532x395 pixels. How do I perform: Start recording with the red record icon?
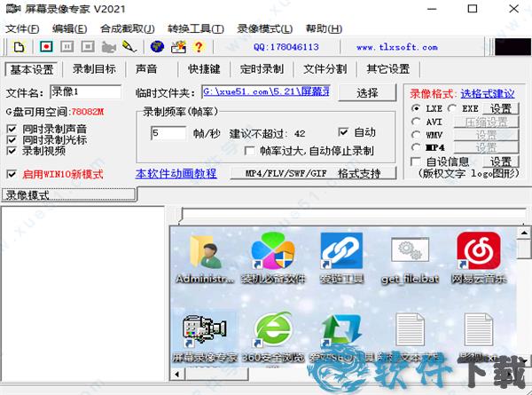[46, 46]
